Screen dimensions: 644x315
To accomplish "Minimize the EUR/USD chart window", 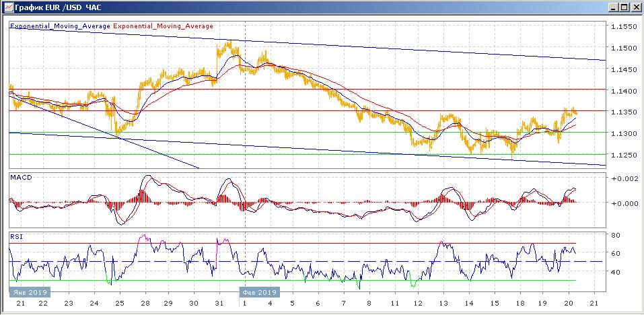I will tap(613, 7).
